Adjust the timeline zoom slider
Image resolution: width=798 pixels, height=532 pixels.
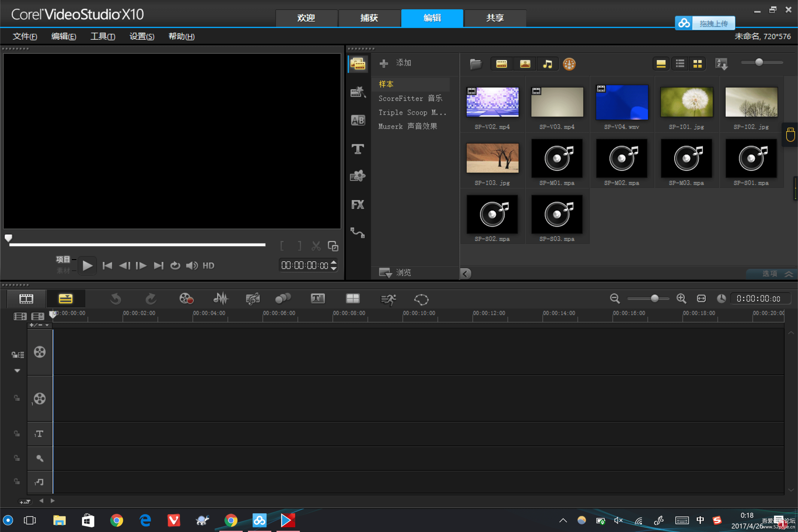pos(648,299)
